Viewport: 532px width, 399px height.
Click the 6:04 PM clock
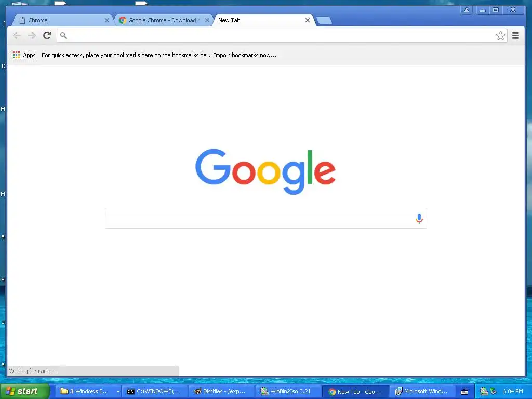coord(513,392)
